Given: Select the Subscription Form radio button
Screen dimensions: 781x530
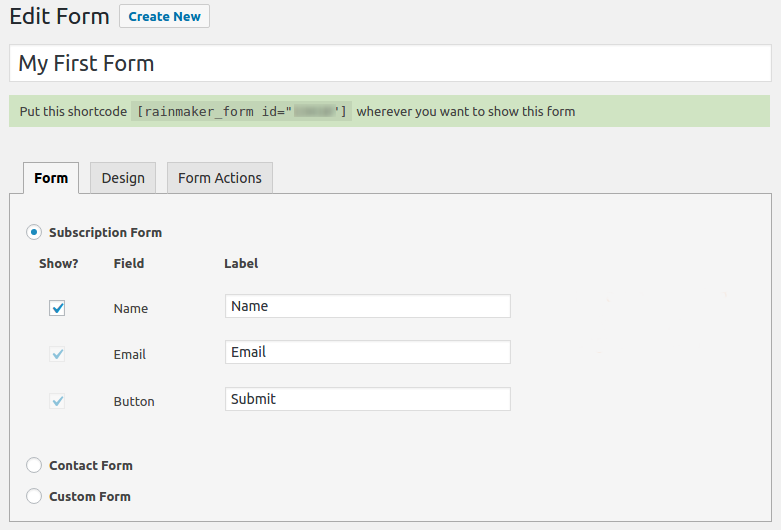Looking at the screenshot, I should coord(34,232).
